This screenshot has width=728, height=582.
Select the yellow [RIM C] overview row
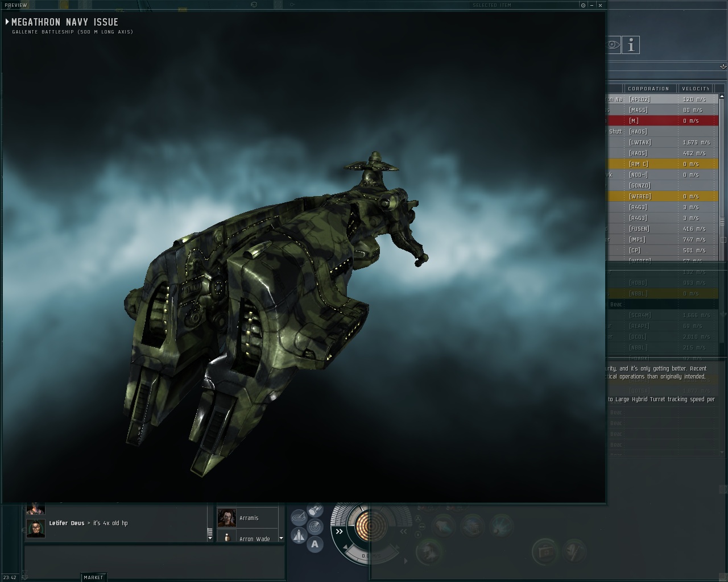coord(663,164)
